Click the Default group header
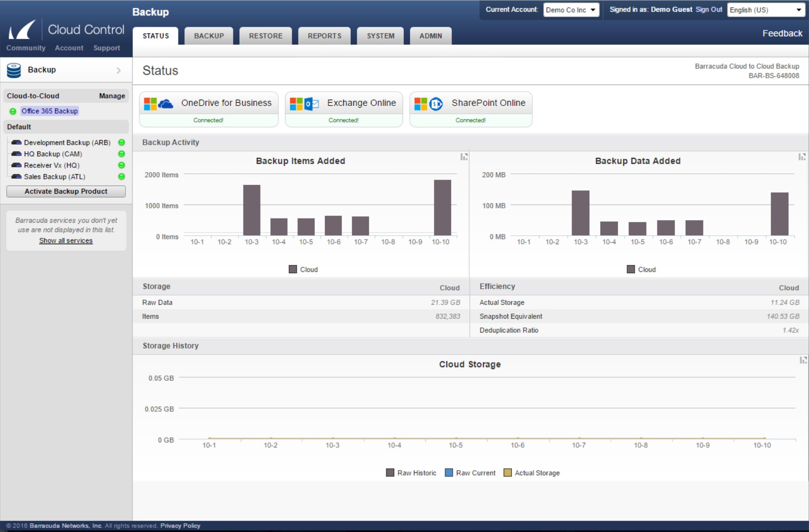Viewport: 809px width, 532px height. [66, 127]
